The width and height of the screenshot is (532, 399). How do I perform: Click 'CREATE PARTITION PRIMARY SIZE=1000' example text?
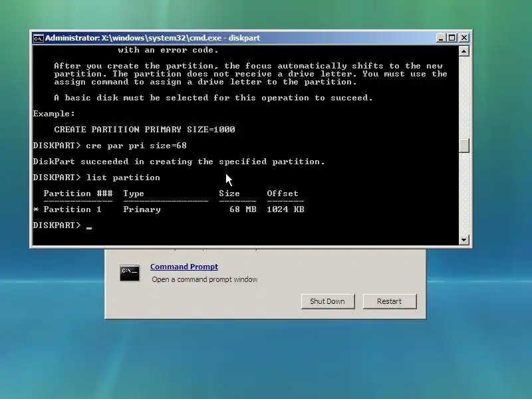pyautogui.click(x=144, y=130)
